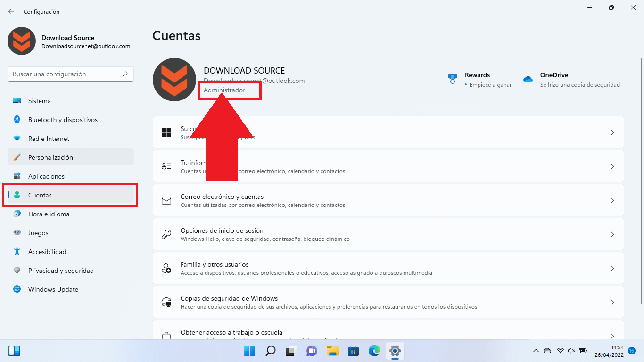Click the briefcase icon for trabajo o escuela

click(x=166, y=336)
